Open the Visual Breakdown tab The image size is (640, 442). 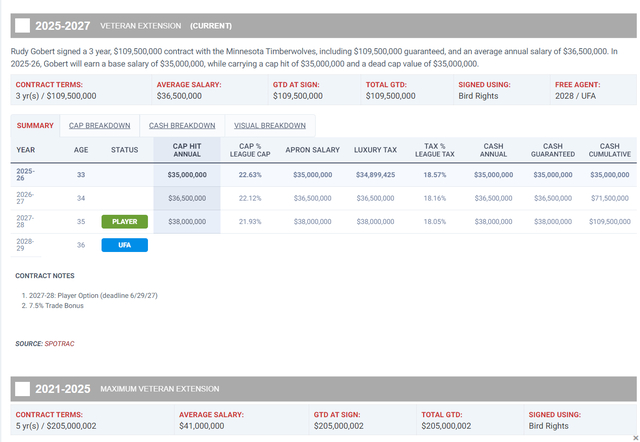click(270, 126)
